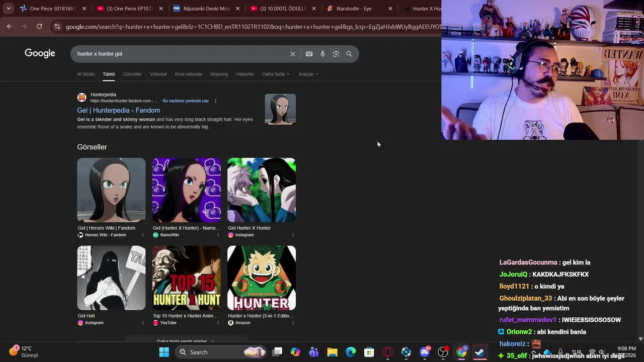Open Windows Start menu
The image size is (644, 362).
tap(164, 352)
